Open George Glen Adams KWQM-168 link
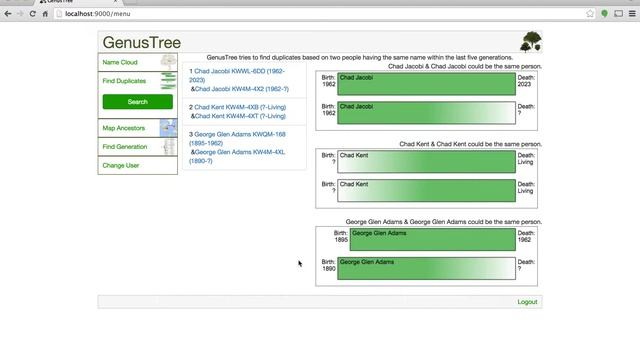640x360 pixels. (237, 138)
